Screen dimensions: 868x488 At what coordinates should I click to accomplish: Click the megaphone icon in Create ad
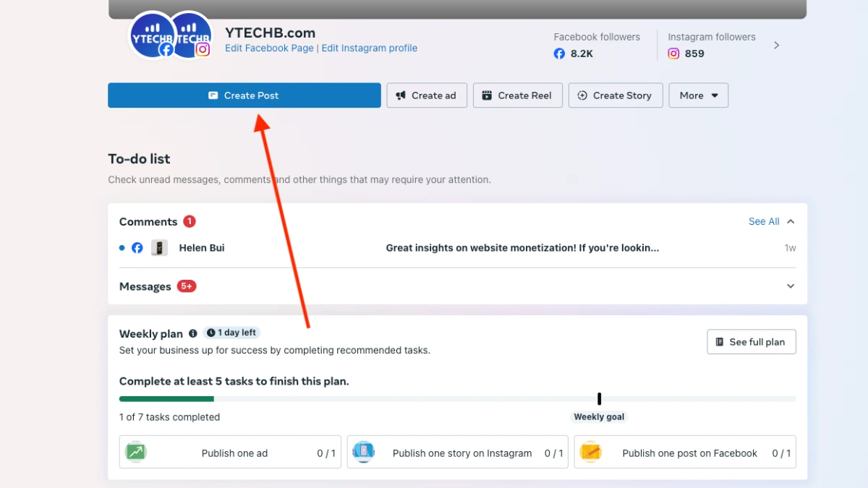tap(401, 95)
